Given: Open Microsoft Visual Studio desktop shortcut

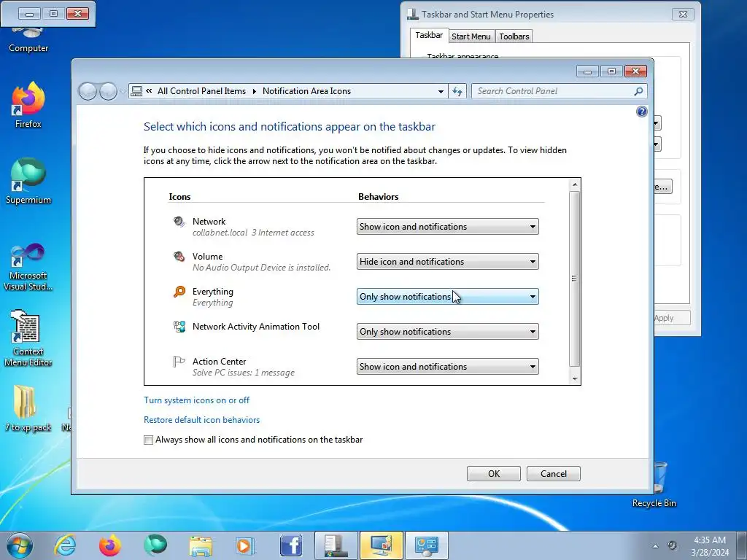Looking at the screenshot, I should (28, 267).
